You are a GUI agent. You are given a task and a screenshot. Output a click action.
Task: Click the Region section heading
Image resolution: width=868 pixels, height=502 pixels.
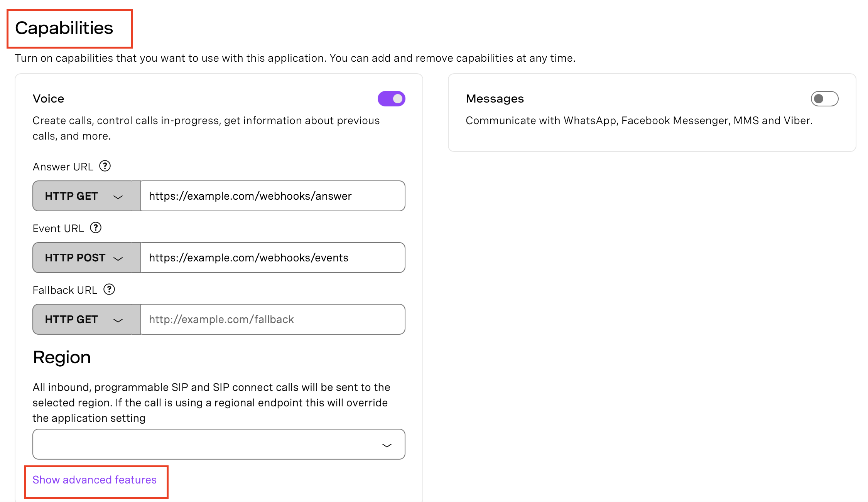62,357
